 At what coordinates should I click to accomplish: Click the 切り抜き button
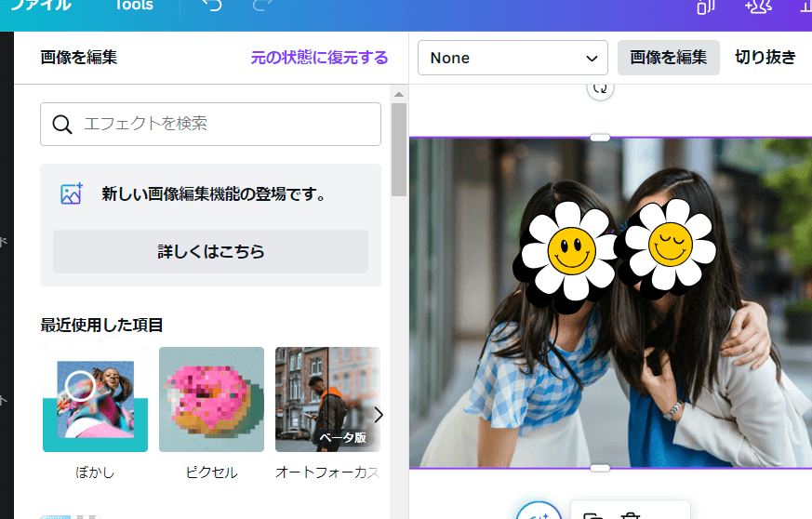point(765,58)
